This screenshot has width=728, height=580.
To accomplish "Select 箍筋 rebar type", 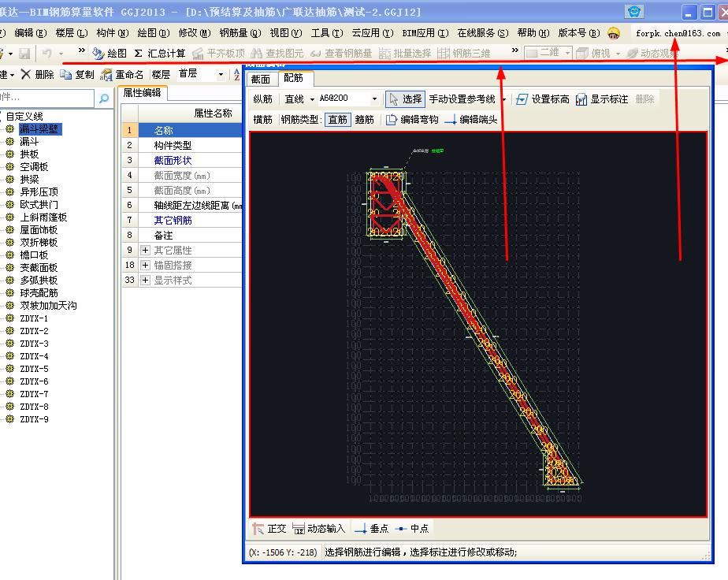I will coord(365,120).
